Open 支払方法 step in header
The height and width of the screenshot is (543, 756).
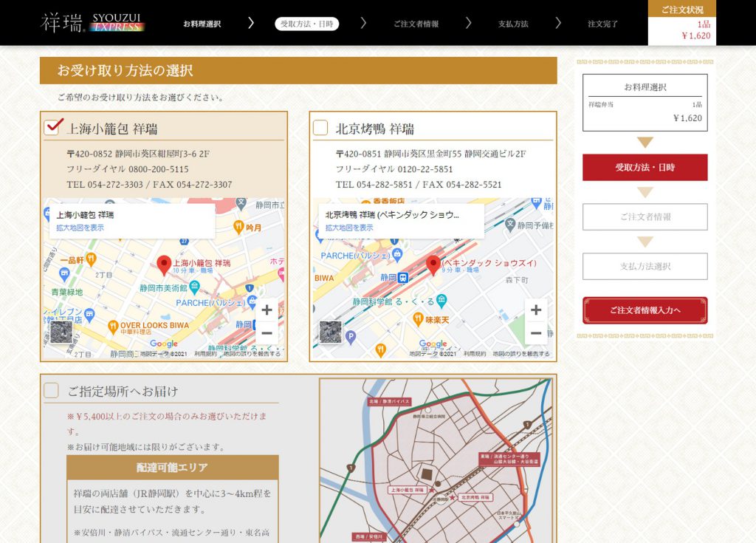coord(513,24)
